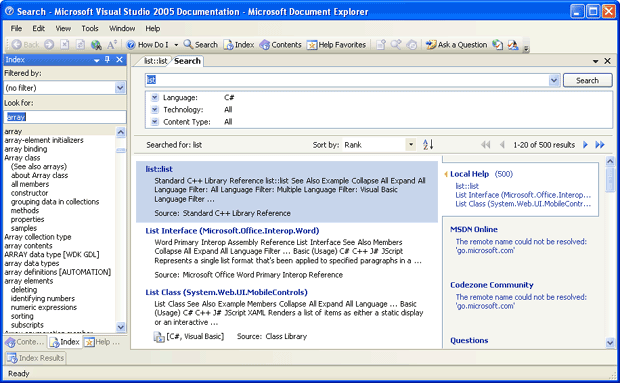Open the Help menu
Screen dimensions: 620x383
point(153,28)
